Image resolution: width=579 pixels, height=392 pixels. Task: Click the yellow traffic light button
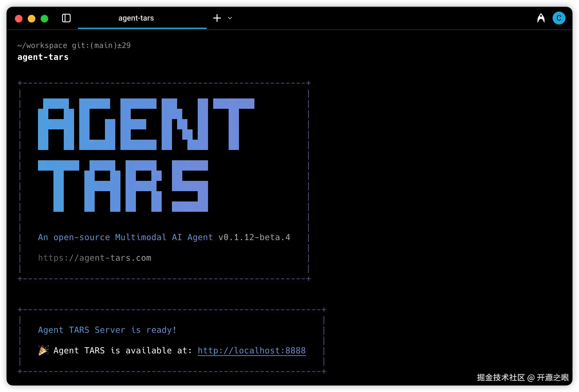(32, 18)
